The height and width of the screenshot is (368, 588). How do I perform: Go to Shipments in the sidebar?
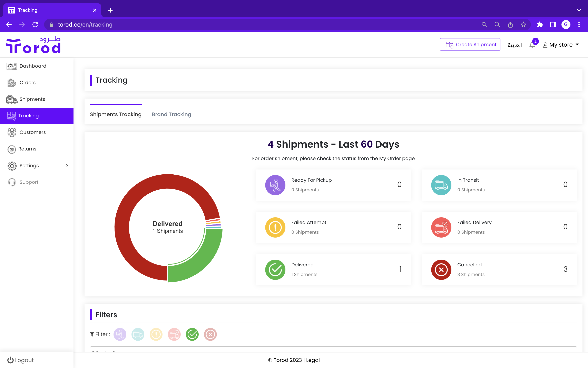pos(37,99)
